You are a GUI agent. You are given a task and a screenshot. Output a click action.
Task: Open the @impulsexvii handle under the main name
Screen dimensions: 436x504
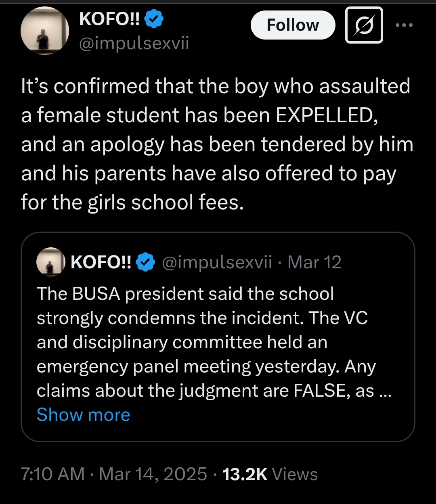click(134, 43)
